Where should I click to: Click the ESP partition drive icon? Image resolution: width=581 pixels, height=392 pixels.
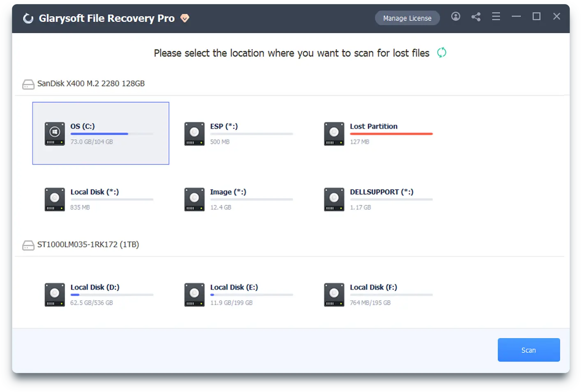tap(194, 133)
